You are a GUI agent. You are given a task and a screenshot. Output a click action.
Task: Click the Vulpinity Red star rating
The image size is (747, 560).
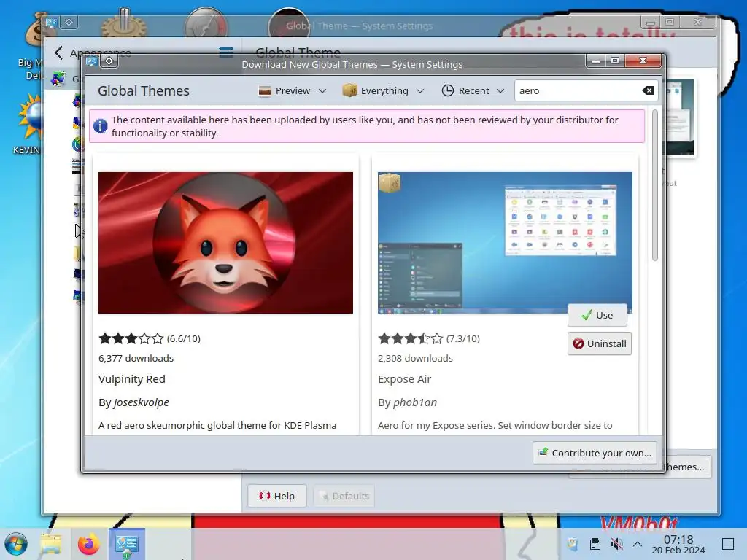131,338
